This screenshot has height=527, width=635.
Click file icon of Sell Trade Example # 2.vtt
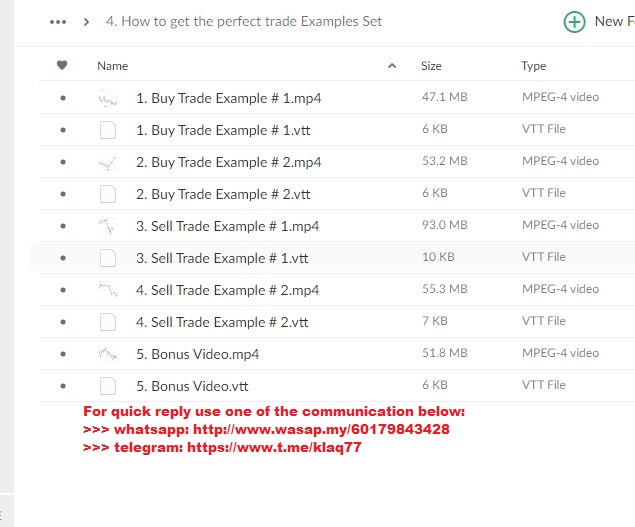[x=108, y=322]
